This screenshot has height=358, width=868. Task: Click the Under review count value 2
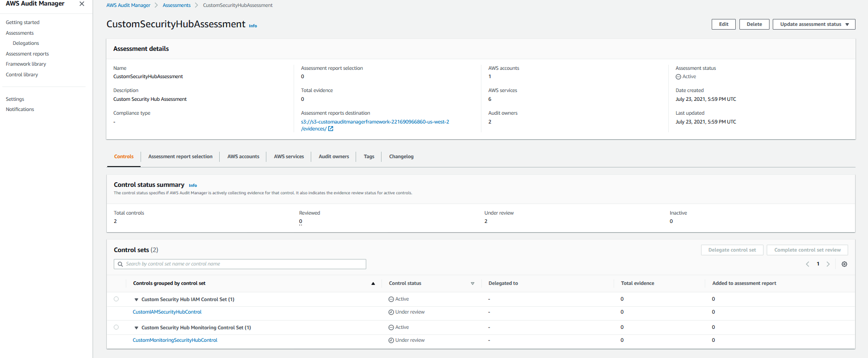click(486, 222)
